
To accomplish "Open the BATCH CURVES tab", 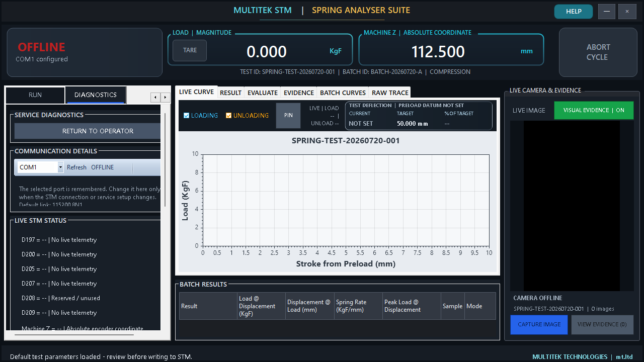I will 343,93.
